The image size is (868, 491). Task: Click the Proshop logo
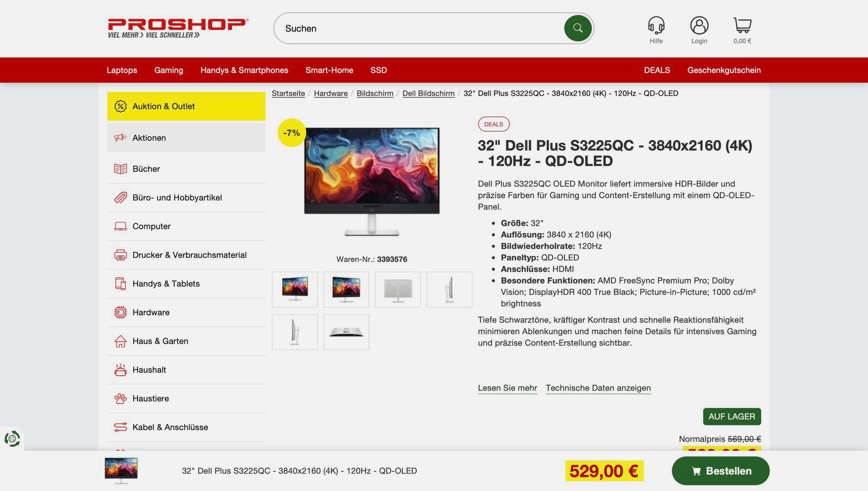(178, 28)
